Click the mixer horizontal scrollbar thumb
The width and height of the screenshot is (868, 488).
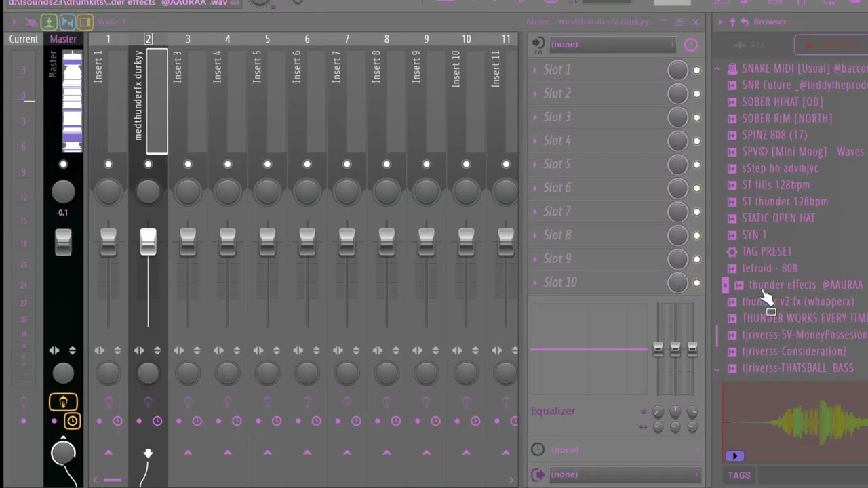pyautogui.click(x=113, y=480)
